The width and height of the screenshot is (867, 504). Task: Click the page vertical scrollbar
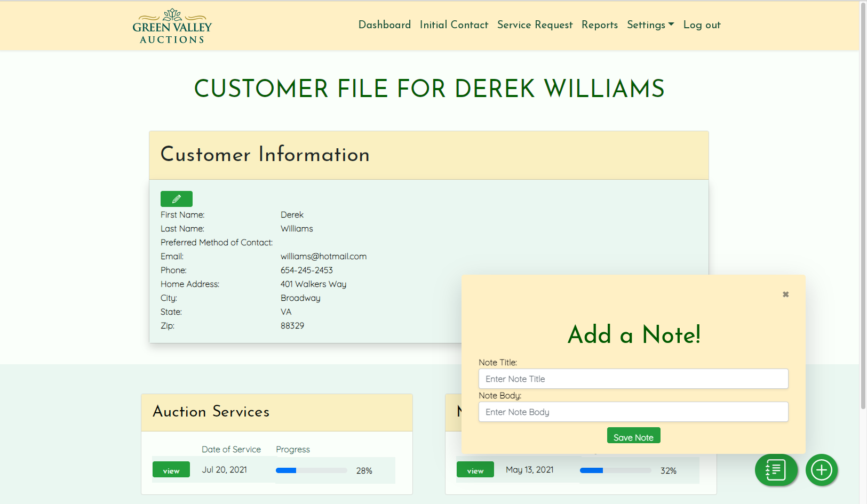[x=863, y=213]
